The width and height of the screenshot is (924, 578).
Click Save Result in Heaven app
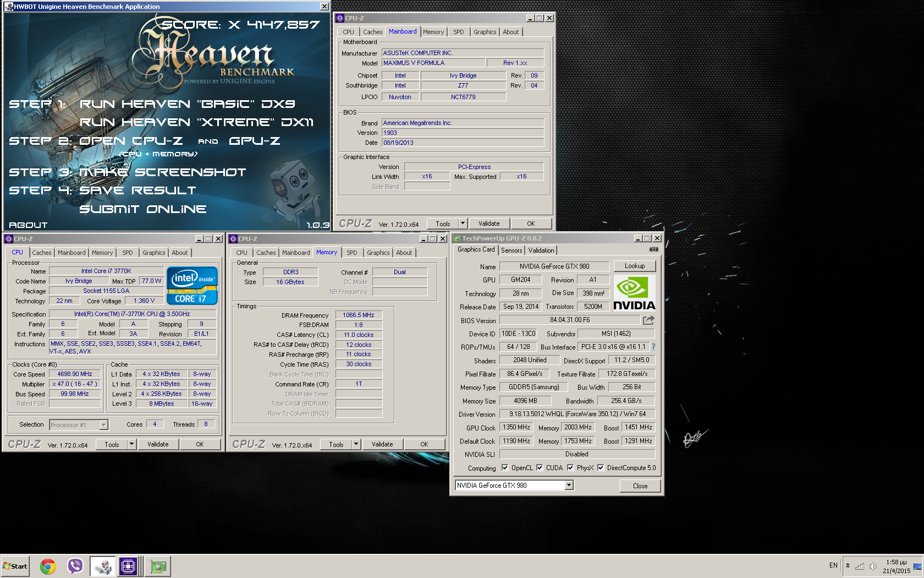(x=137, y=190)
